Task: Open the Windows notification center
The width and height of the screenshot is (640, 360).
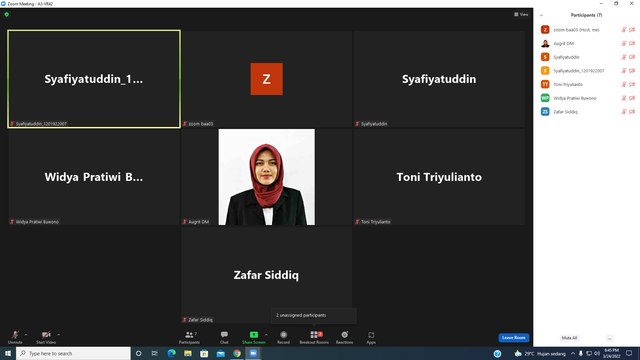Action: (629, 353)
